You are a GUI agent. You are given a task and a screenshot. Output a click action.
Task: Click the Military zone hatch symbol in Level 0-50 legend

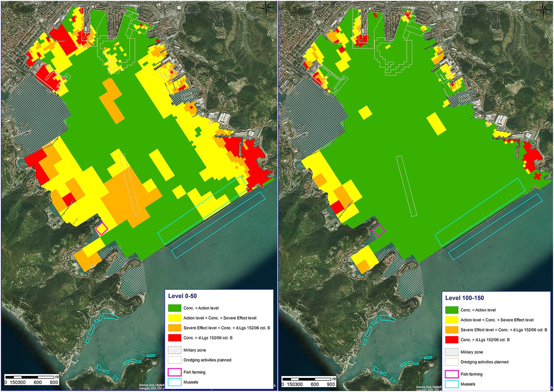(175, 350)
